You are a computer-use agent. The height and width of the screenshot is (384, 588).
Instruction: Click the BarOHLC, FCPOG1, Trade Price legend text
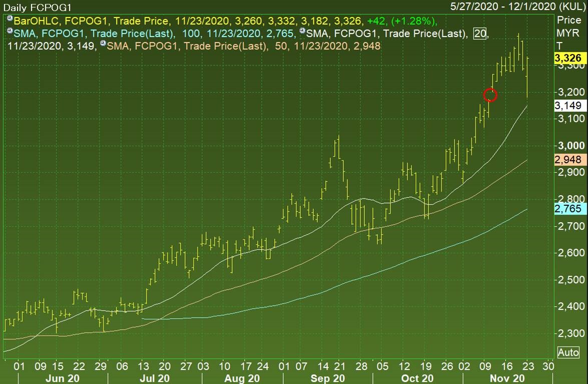tap(91, 21)
